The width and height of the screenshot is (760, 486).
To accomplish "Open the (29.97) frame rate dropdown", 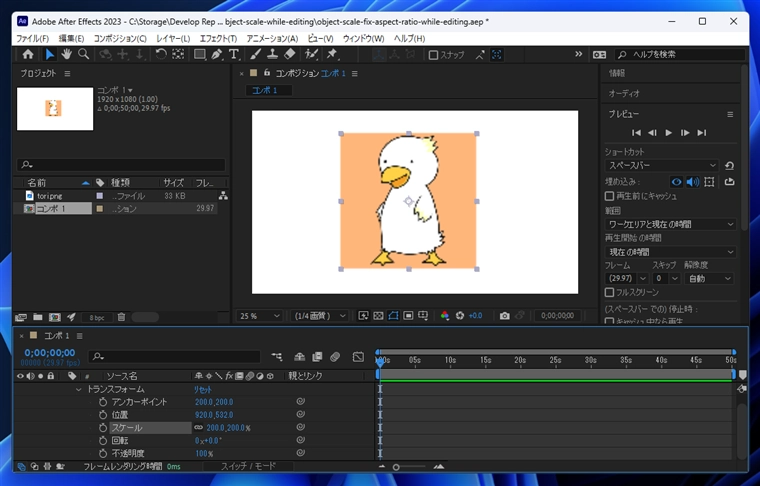I will pyautogui.click(x=626, y=279).
